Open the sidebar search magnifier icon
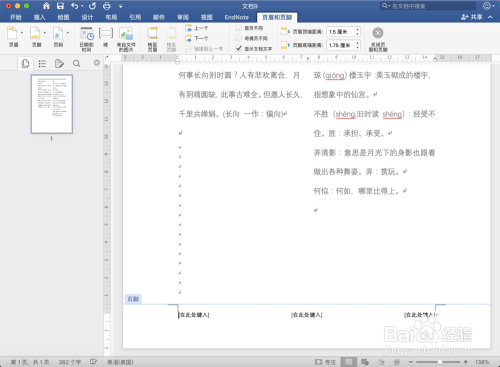 [76, 63]
